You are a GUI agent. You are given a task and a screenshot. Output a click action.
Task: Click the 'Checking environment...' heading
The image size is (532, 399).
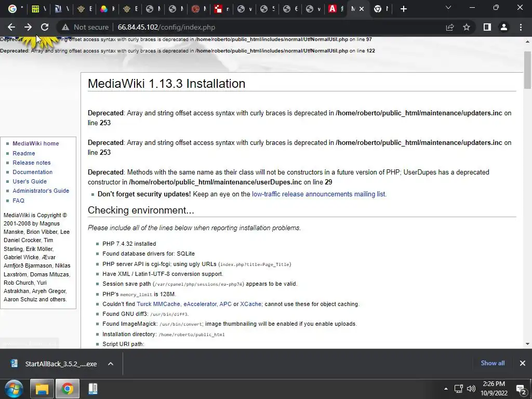point(141,210)
